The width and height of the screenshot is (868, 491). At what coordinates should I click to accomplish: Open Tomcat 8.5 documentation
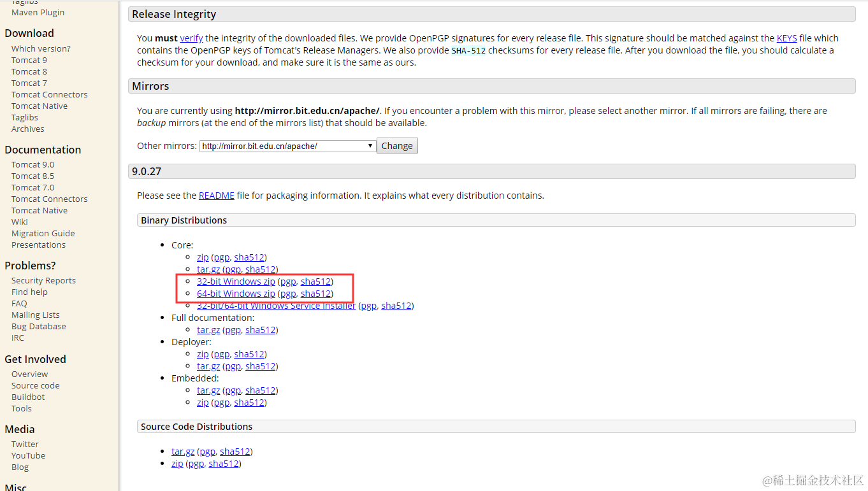33,176
